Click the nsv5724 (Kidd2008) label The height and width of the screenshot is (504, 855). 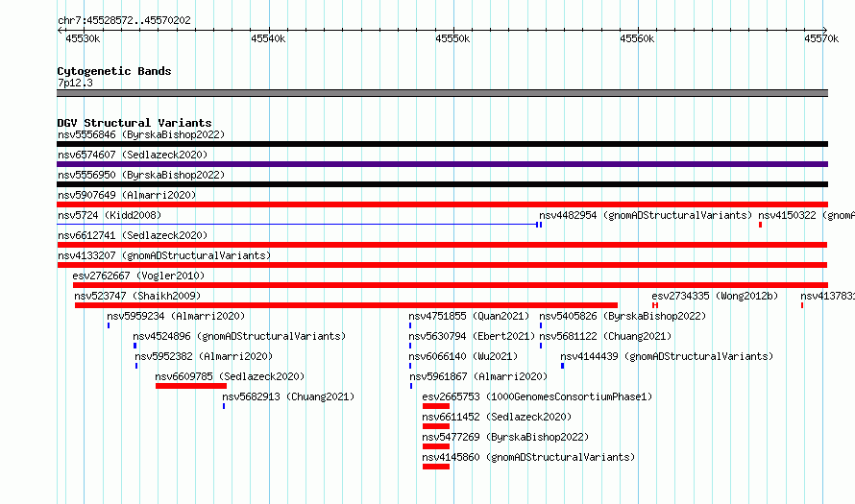click(x=110, y=215)
